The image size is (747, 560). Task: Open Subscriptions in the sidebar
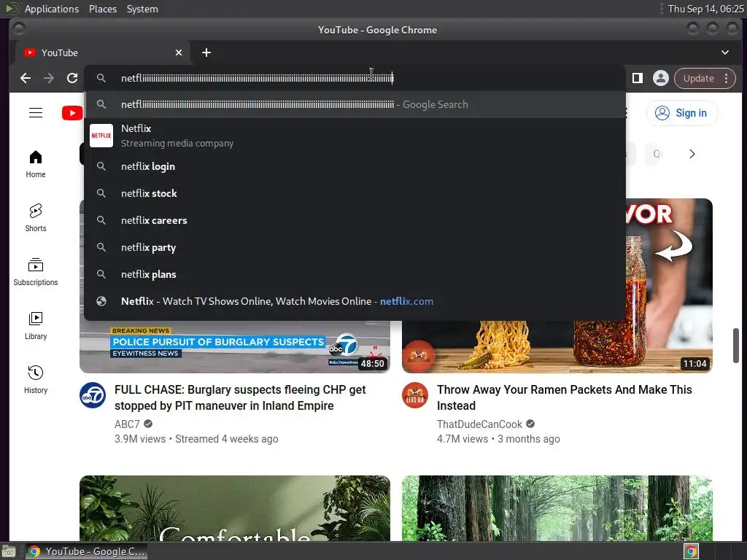[x=36, y=272]
